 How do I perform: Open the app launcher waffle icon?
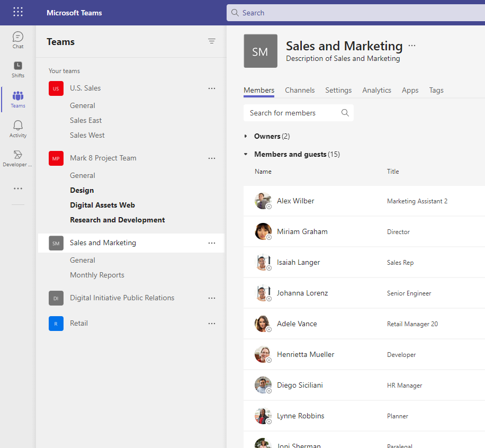(18, 12)
